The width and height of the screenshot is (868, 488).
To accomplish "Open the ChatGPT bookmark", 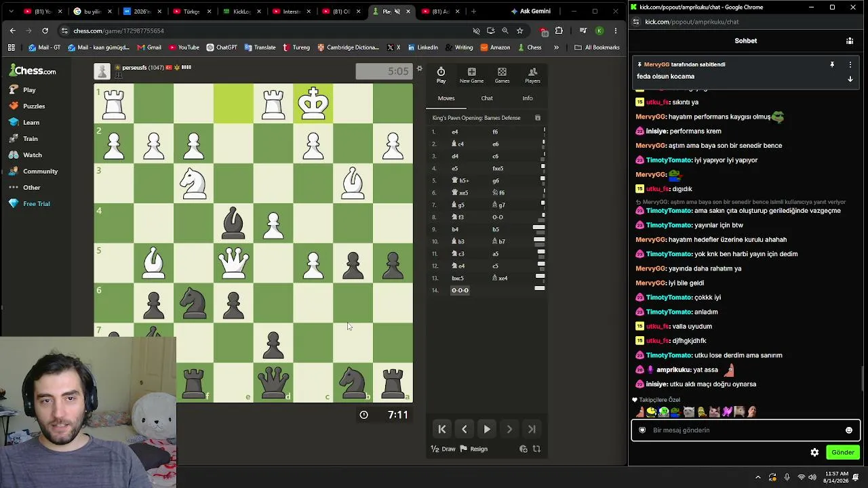I will point(222,47).
